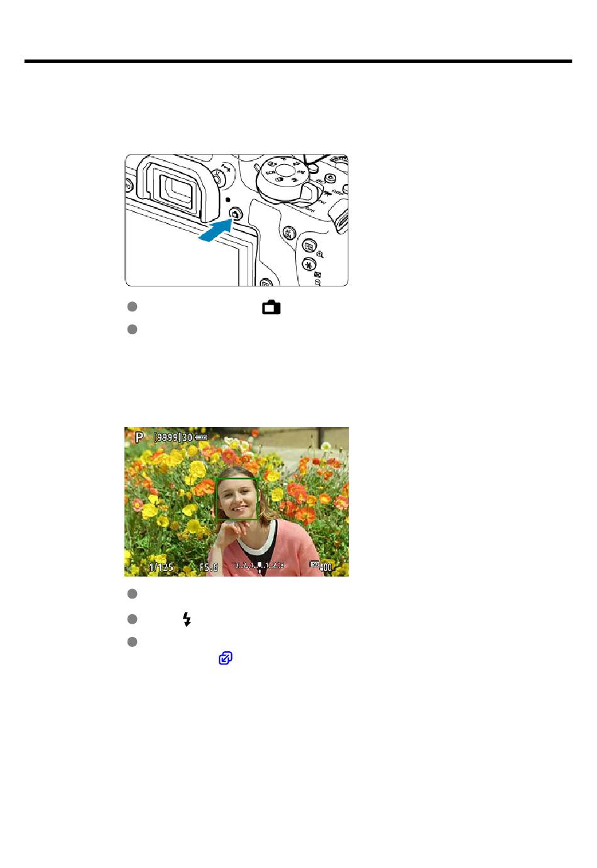The width and height of the screenshot is (597, 868).
Task: Click the P shooting mode indicator on the screen
Action: tap(140, 437)
